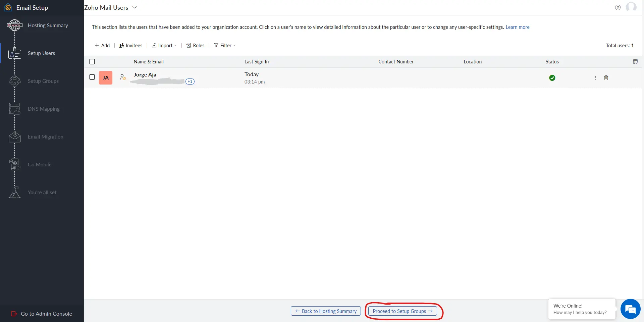Image resolution: width=644 pixels, height=322 pixels.
Task: Open the live chat bubble icon
Action: (x=630, y=309)
